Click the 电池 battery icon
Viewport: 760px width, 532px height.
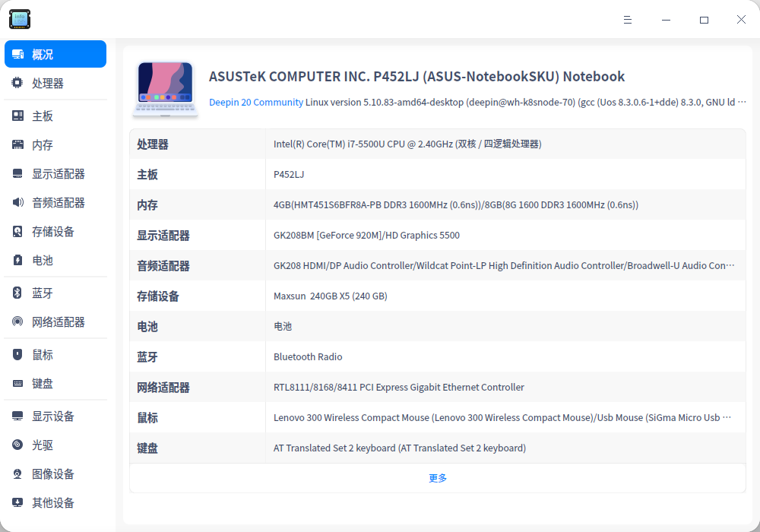[x=17, y=260]
